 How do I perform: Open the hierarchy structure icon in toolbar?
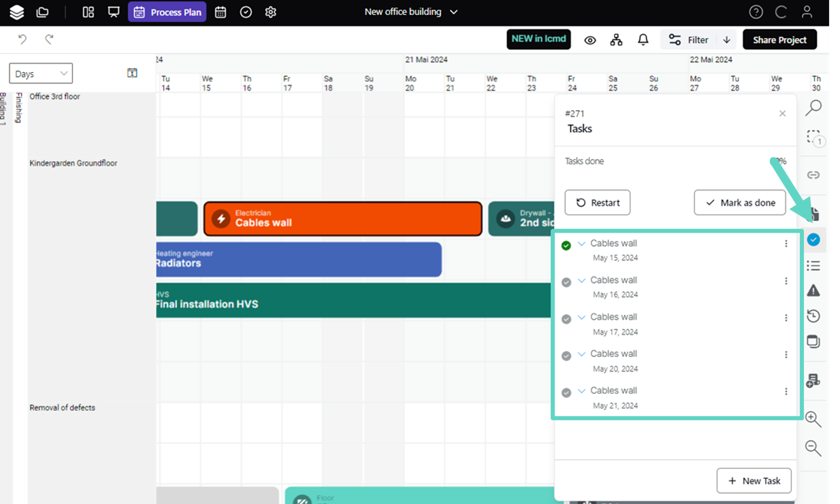click(616, 40)
